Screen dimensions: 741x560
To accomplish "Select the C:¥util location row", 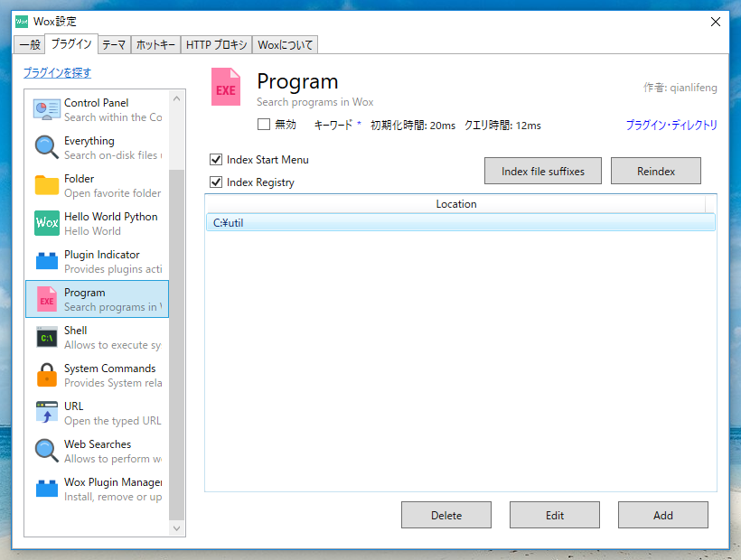I will [461, 222].
